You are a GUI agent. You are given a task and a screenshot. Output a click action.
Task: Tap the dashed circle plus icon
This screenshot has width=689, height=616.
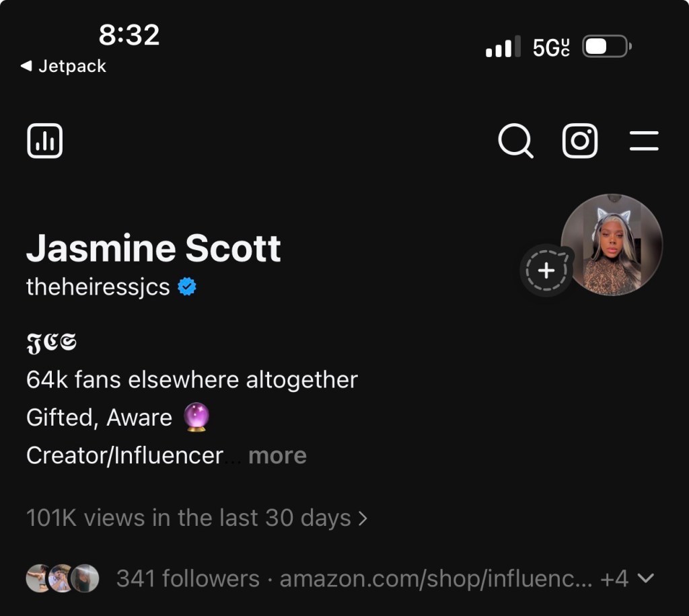(546, 270)
